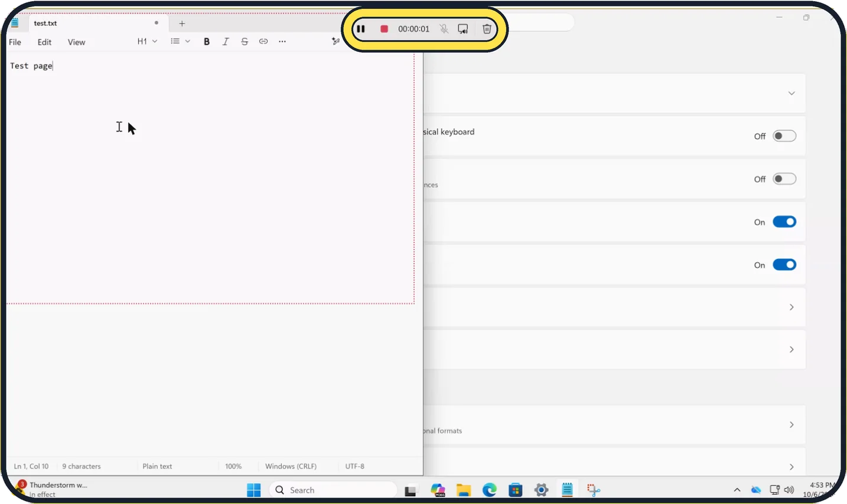Open Task View from the taskbar
The image size is (847, 504).
(411, 490)
